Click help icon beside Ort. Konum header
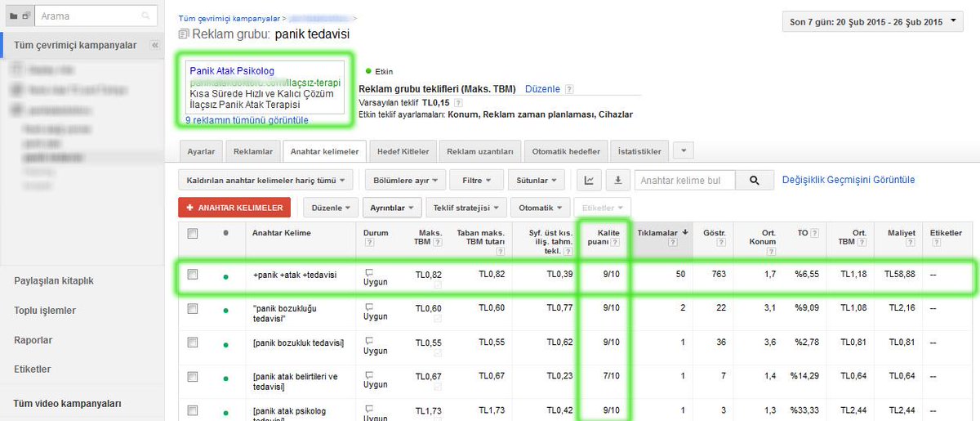This screenshot has height=421, width=980. [x=772, y=251]
